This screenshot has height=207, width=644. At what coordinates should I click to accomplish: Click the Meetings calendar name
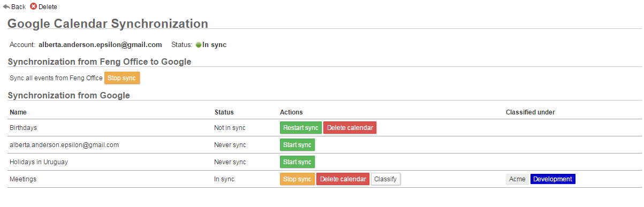[x=23, y=179]
